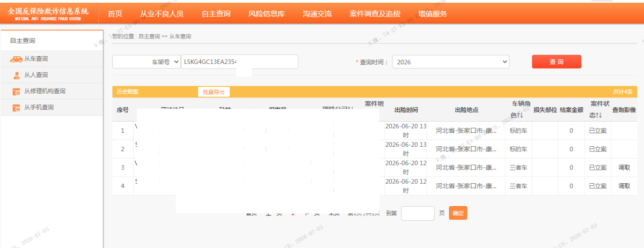This screenshot has width=644, height=248.
Task: Click 调取 in row 4
Action: (624, 186)
